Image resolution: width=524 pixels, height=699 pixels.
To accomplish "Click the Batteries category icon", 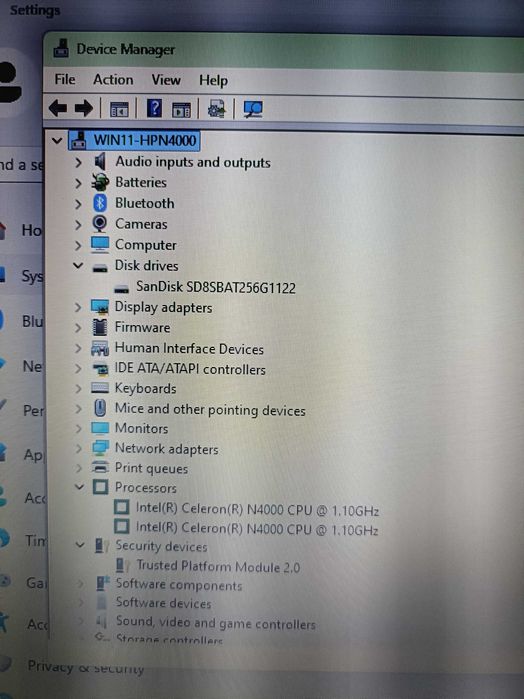I will point(100,182).
